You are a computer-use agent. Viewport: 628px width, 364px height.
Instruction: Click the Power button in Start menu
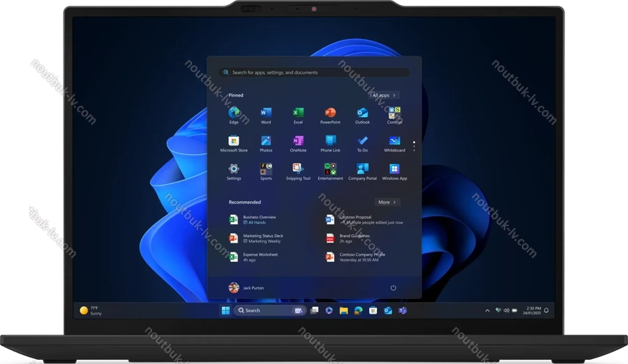(x=394, y=288)
